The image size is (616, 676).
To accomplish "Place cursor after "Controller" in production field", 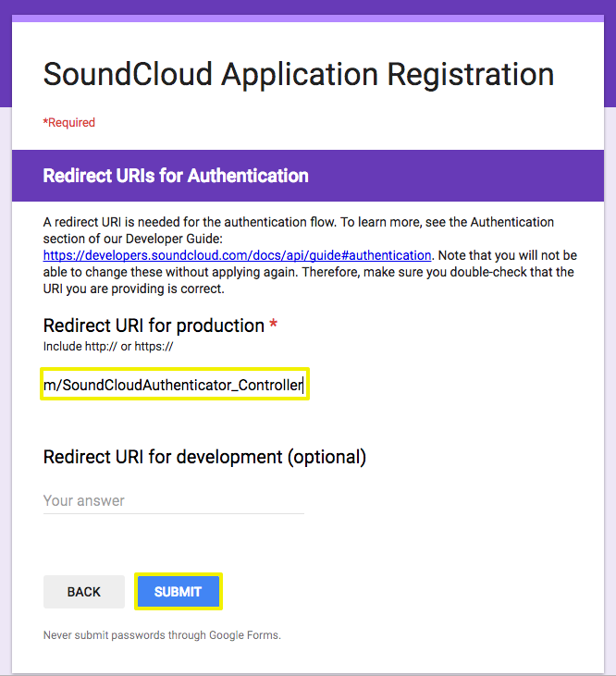I will coord(303,385).
